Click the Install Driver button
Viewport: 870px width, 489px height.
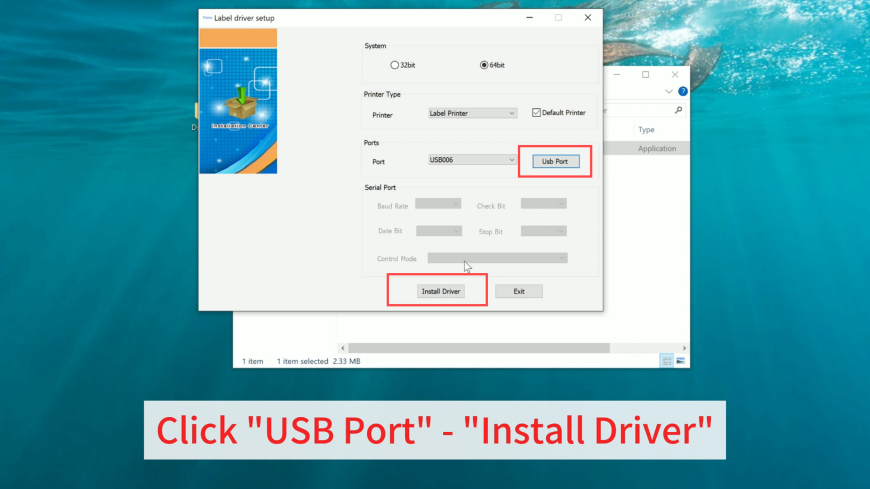tap(441, 291)
